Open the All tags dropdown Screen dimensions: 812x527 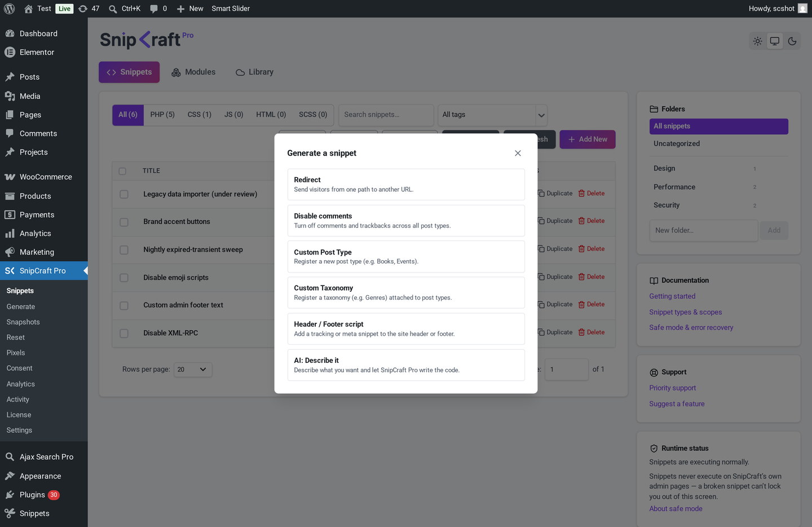[x=492, y=115]
